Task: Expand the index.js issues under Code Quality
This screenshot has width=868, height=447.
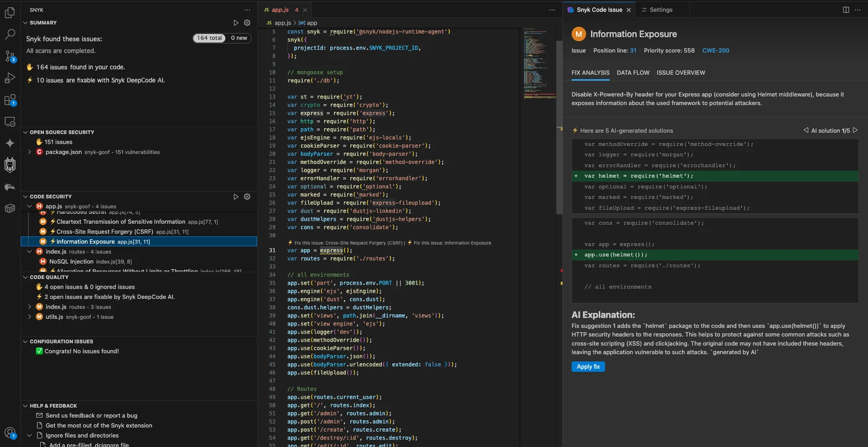Action: [29, 307]
